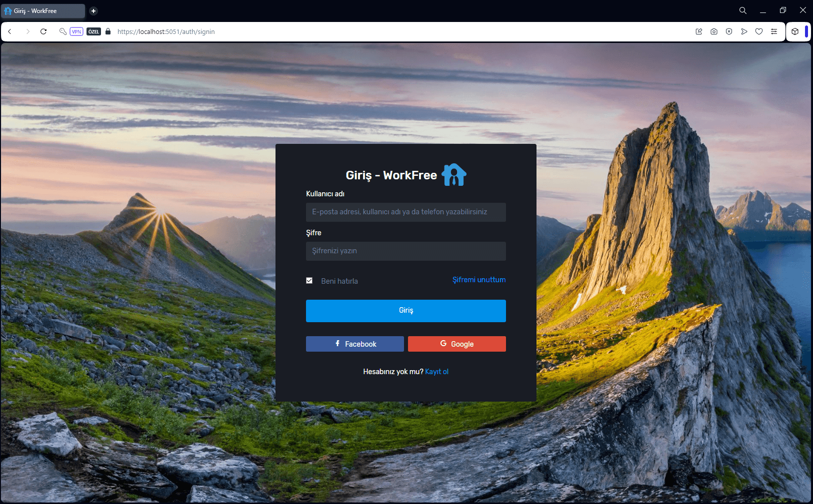The image size is (813, 504).
Task: Open the 'Şifremi unuttum' link
Action: [479, 280]
